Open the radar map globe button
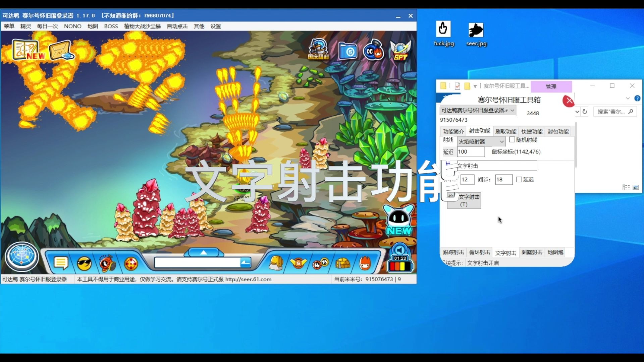The width and height of the screenshot is (644, 362). (22, 257)
